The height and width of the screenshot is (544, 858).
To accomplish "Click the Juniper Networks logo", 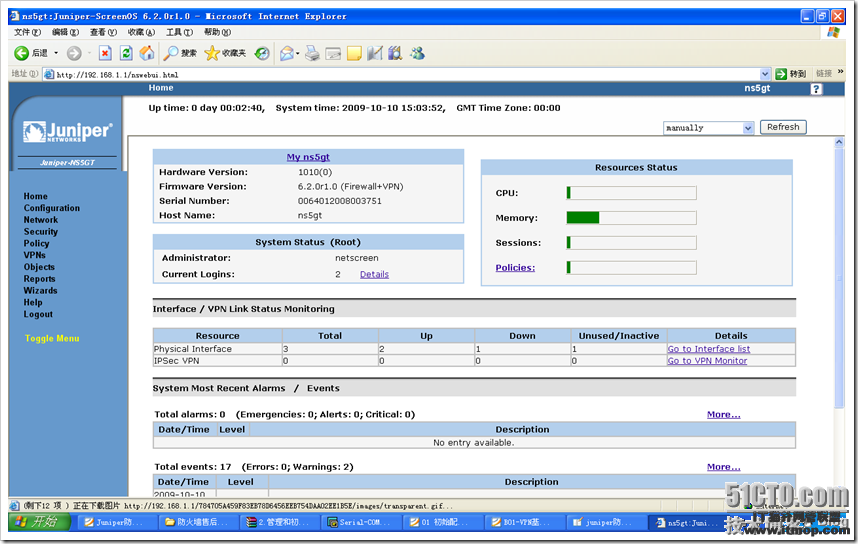I will 67,131.
